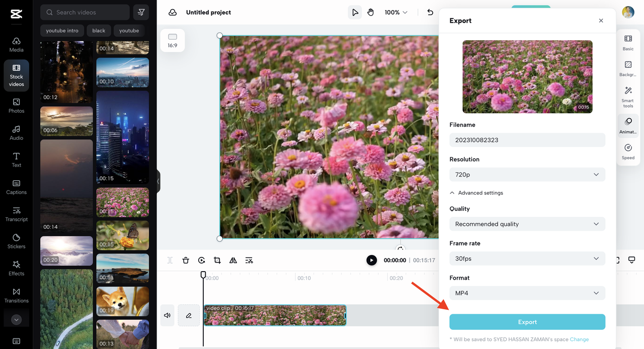Open the Resolution 720p dropdown

527,175
